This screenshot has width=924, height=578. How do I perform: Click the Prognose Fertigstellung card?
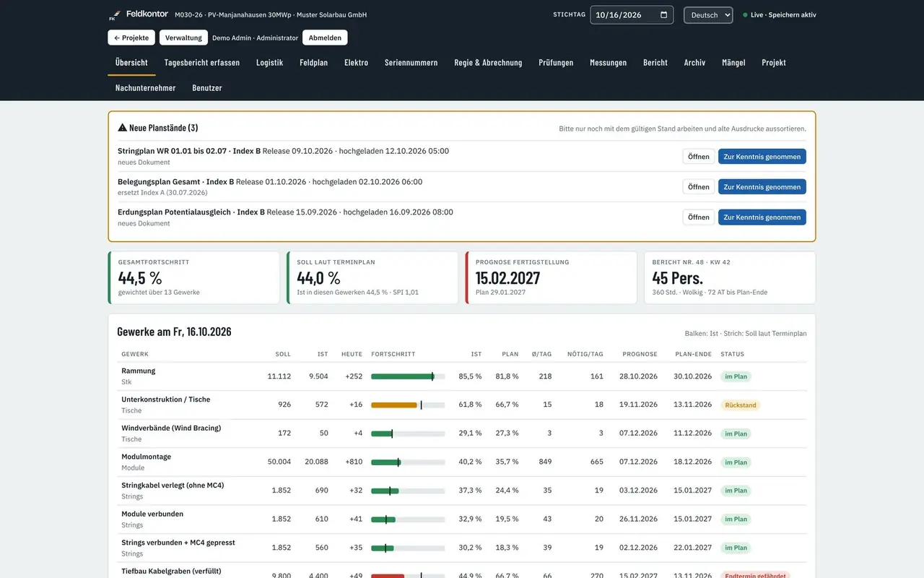point(552,277)
